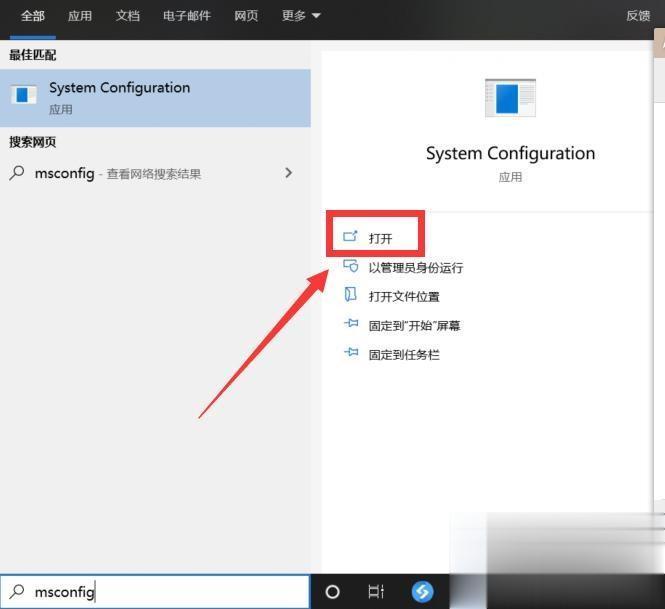Switch to the 网页 search tab
The image size is (665, 609).
[246, 16]
